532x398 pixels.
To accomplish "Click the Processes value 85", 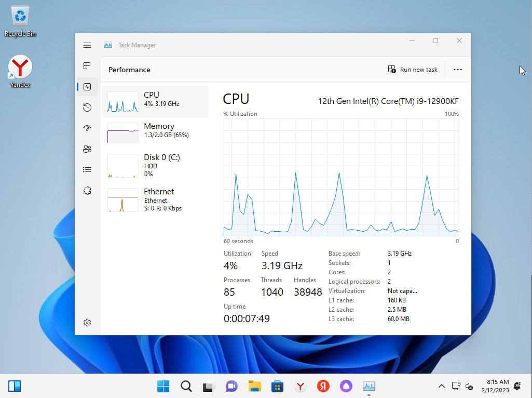I will tap(229, 292).
